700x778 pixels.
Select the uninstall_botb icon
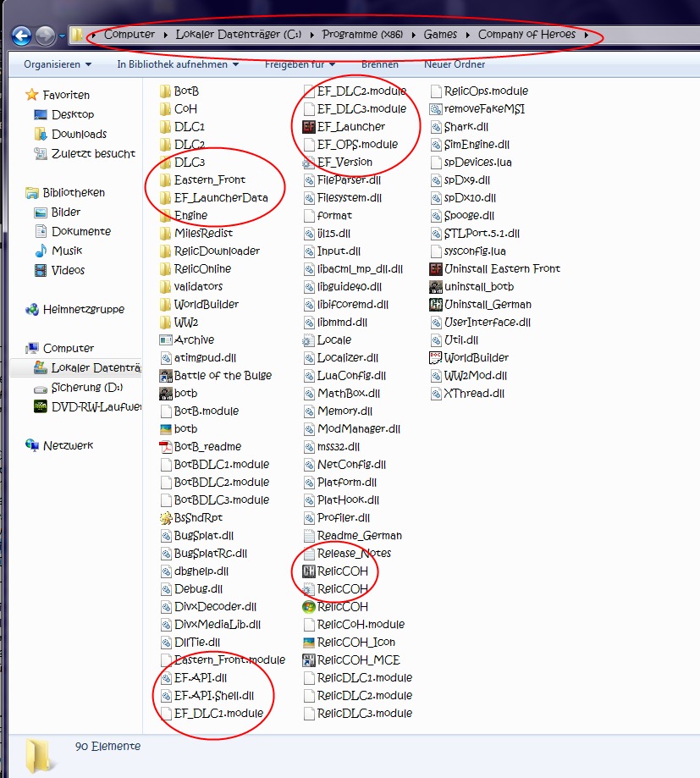(436, 287)
